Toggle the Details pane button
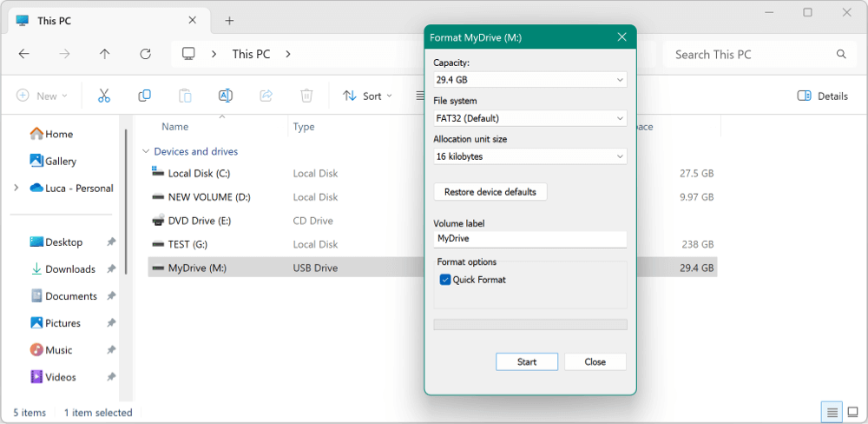 click(x=823, y=96)
